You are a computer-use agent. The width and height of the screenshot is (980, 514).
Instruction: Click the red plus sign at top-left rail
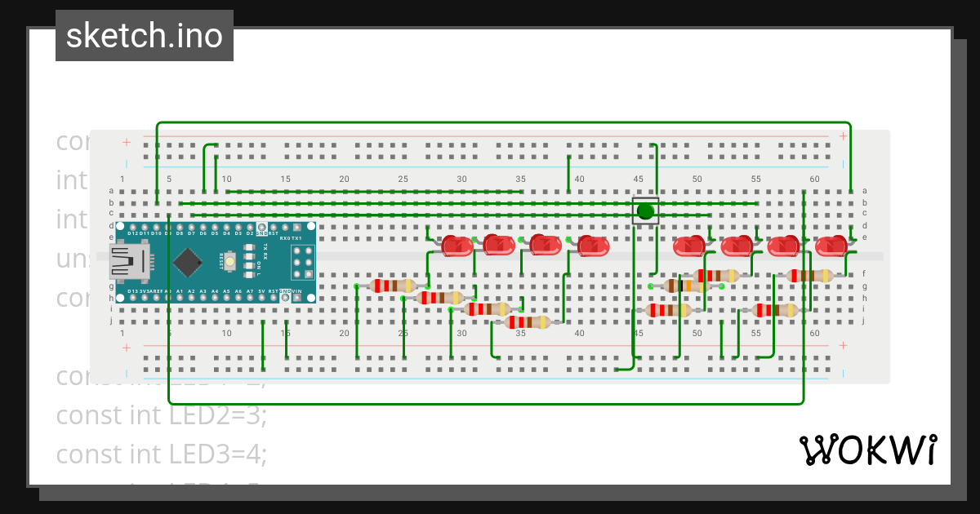coord(127,142)
